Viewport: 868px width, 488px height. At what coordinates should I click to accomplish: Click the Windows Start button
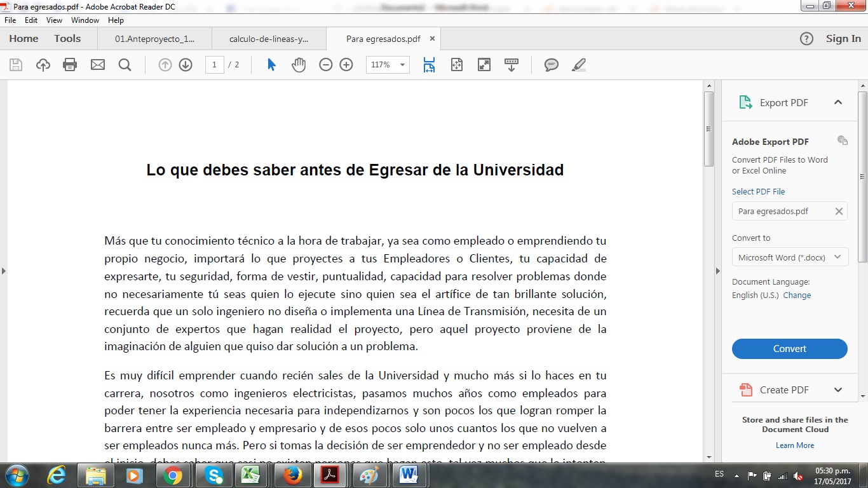pos(16,475)
